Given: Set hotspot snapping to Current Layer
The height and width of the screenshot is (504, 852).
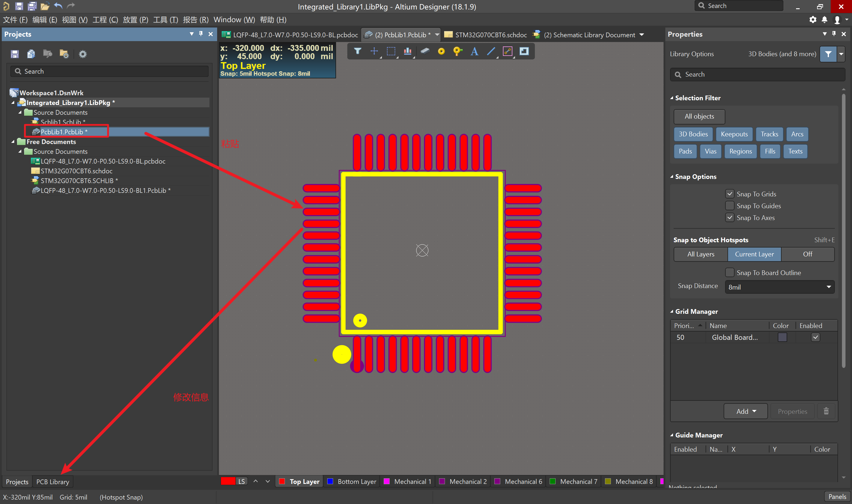Looking at the screenshot, I should 754,254.
